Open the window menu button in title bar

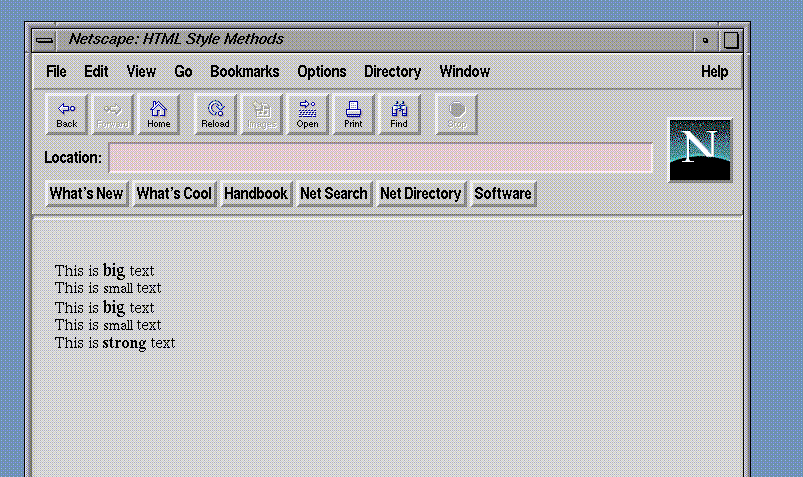45,40
